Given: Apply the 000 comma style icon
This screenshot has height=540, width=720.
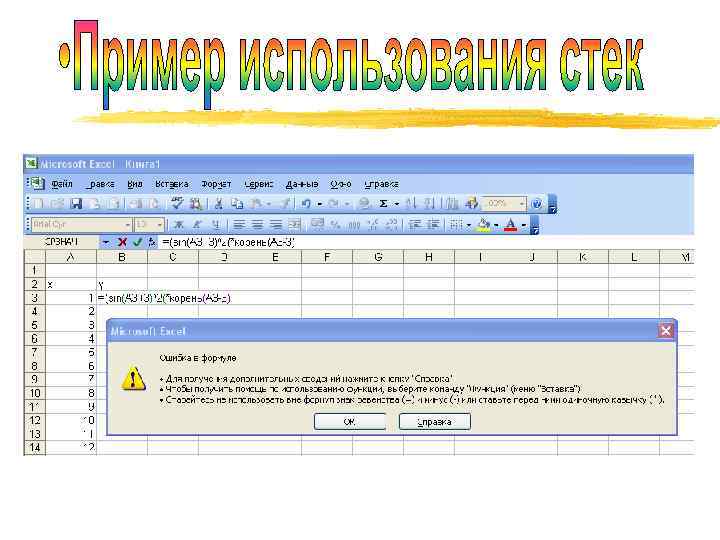Looking at the screenshot, I should click(x=354, y=225).
